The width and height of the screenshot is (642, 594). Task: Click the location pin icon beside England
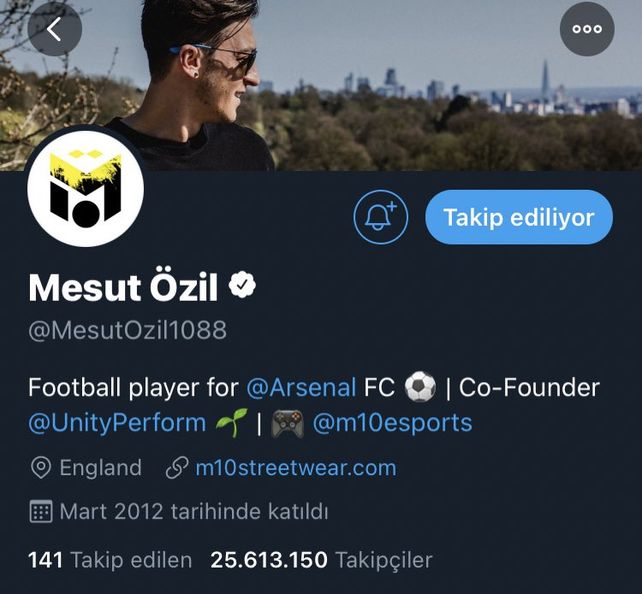[41, 467]
